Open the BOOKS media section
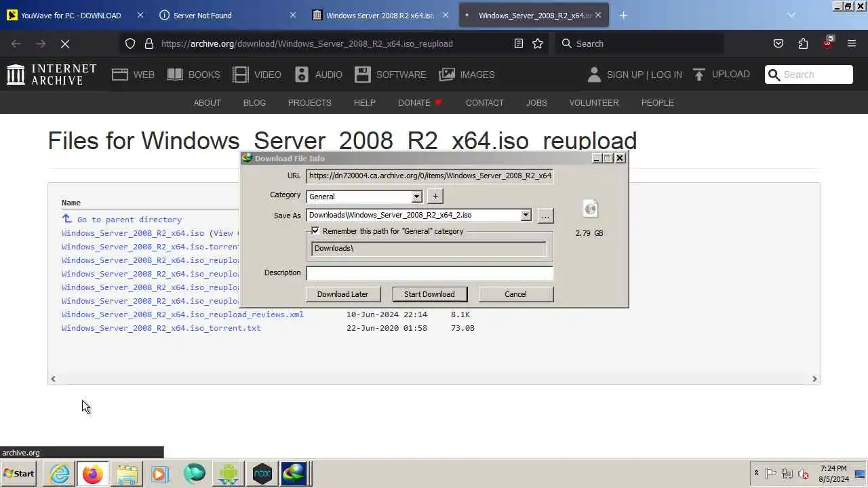The image size is (868, 488). [193, 75]
